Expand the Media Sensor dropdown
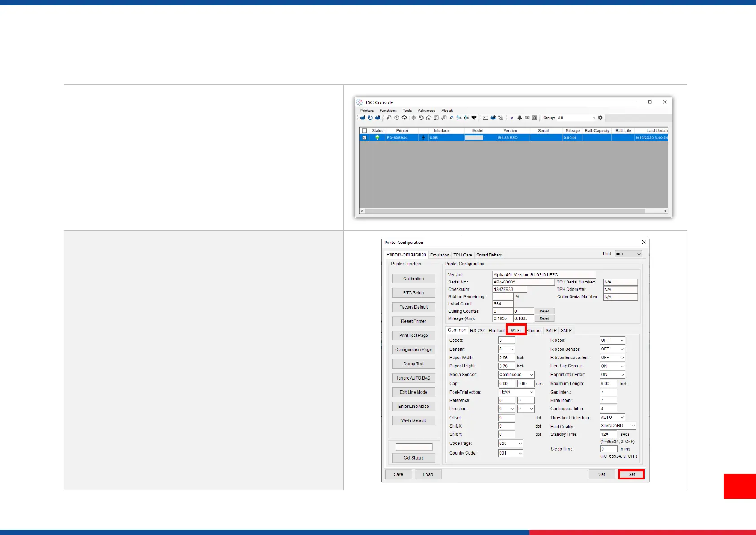The height and width of the screenshot is (535, 756). [x=516, y=375]
